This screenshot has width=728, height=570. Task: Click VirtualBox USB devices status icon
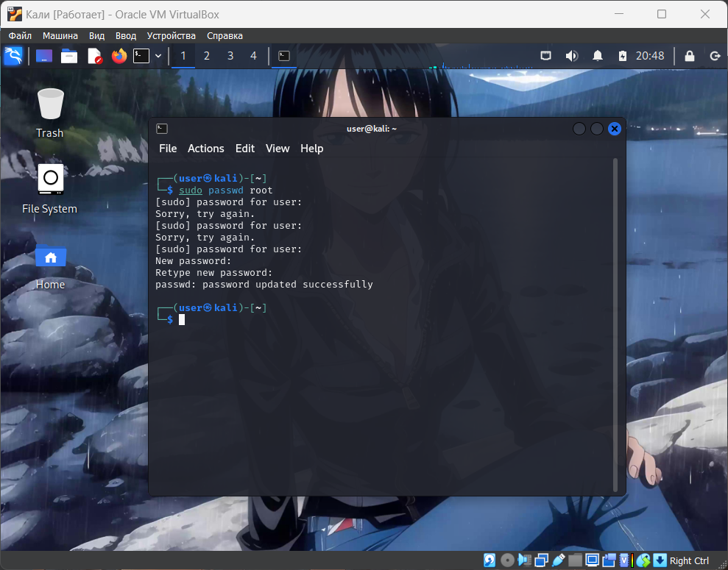point(559,560)
